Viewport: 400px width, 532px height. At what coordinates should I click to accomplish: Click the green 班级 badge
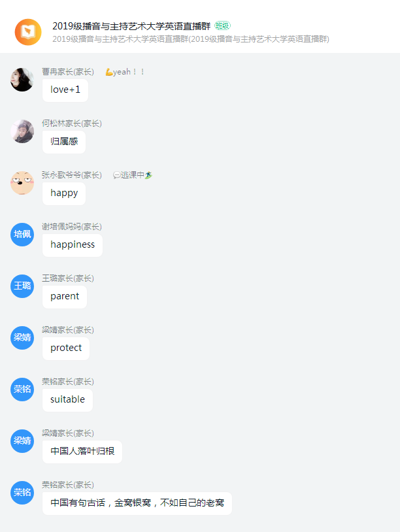click(x=223, y=25)
